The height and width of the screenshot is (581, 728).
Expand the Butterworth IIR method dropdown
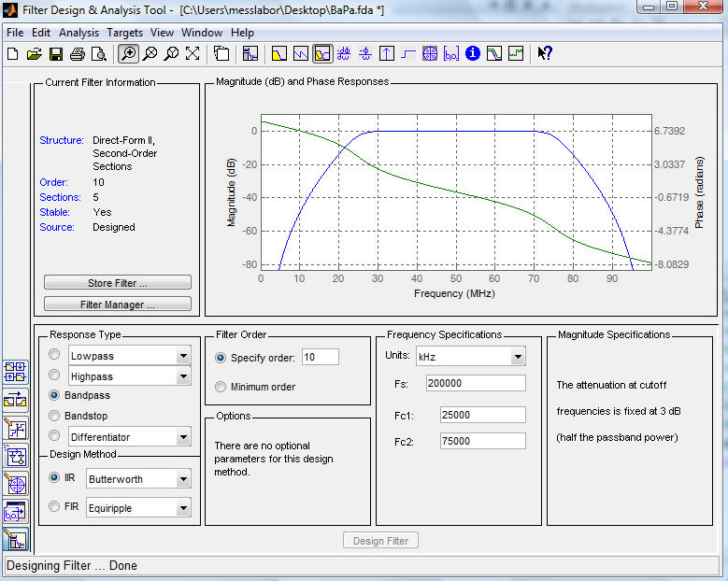click(x=182, y=479)
